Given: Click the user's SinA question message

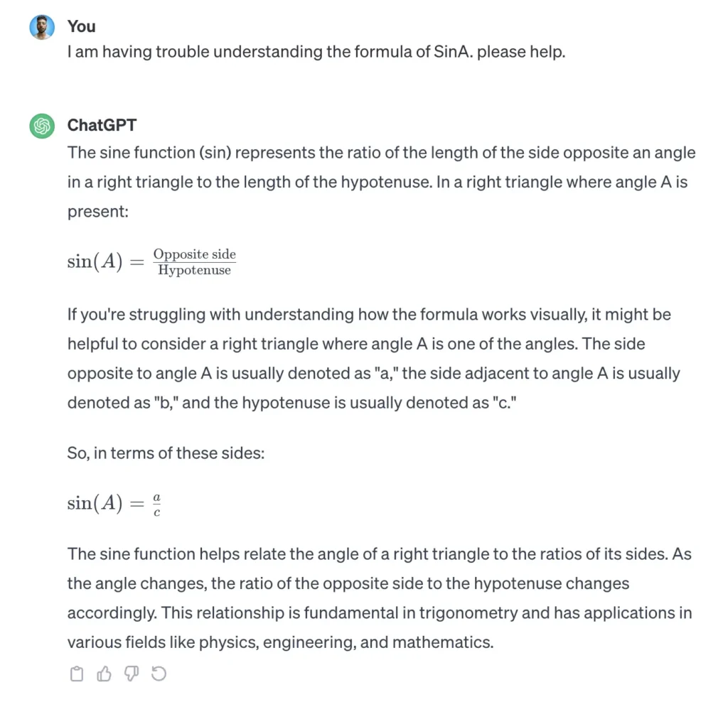Looking at the screenshot, I should (316, 53).
